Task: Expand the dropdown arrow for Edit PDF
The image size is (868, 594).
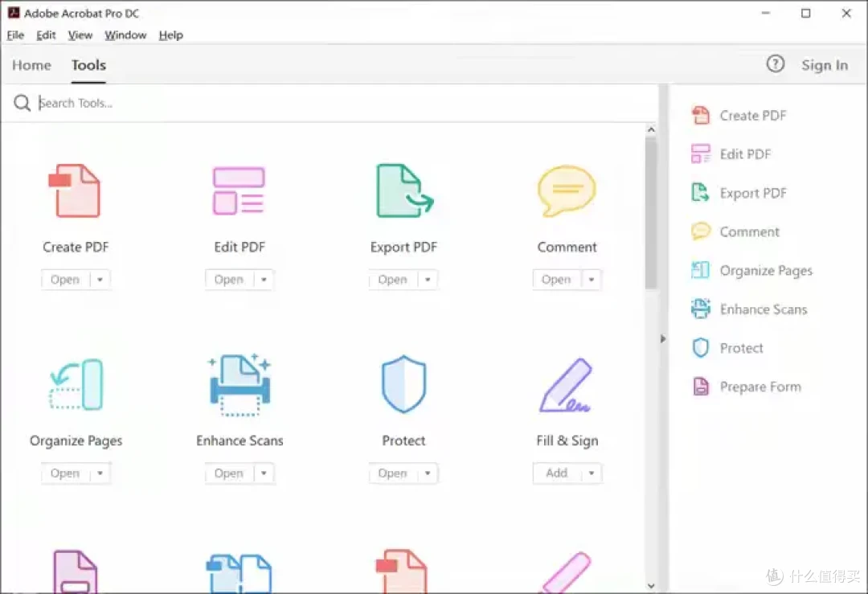Action: tap(264, 280)
